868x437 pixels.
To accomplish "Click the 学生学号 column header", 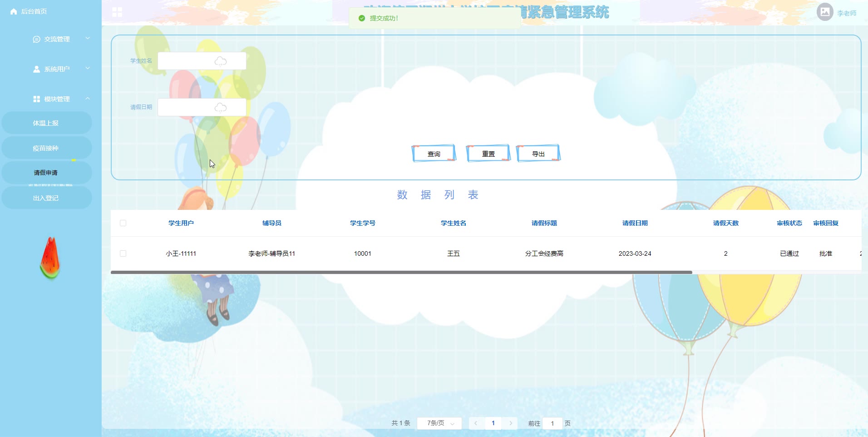I will click(x=363, y=223).
